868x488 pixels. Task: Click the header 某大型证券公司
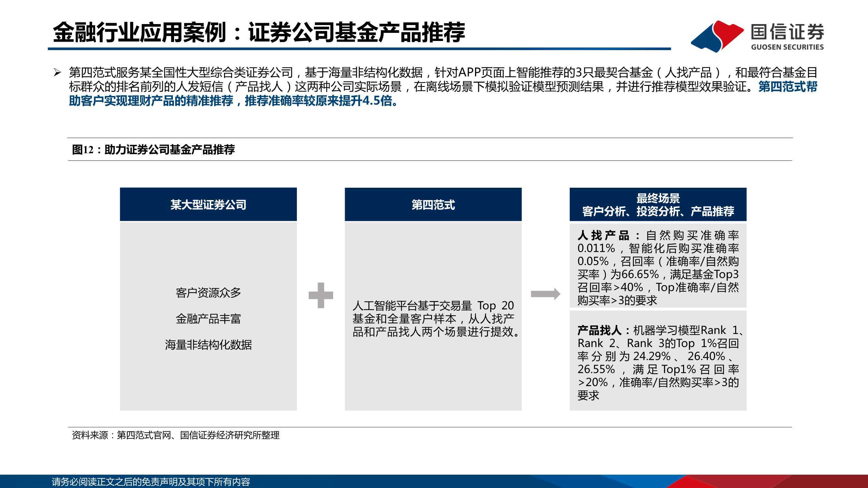(208, 204)
